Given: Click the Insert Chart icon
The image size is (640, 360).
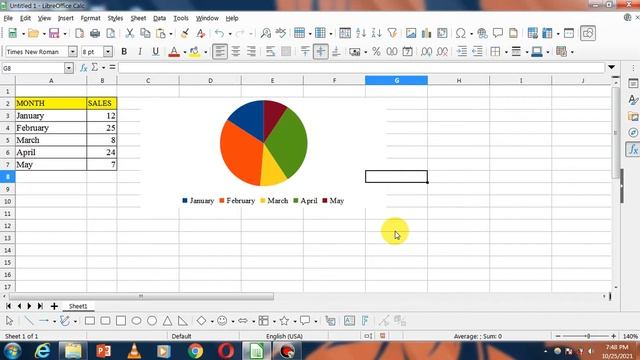Looking at the screenshot, I should [427, 33].
